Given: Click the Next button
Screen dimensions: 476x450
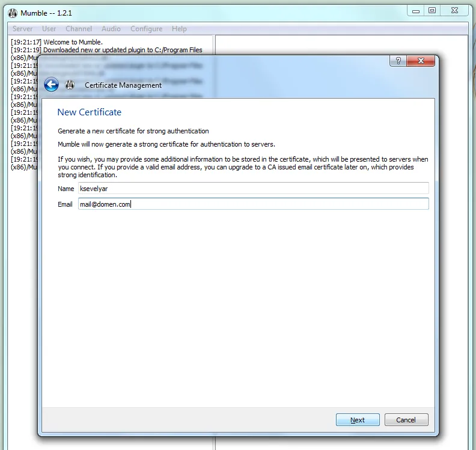Looking at the screenshot, I should click(358, 420).
